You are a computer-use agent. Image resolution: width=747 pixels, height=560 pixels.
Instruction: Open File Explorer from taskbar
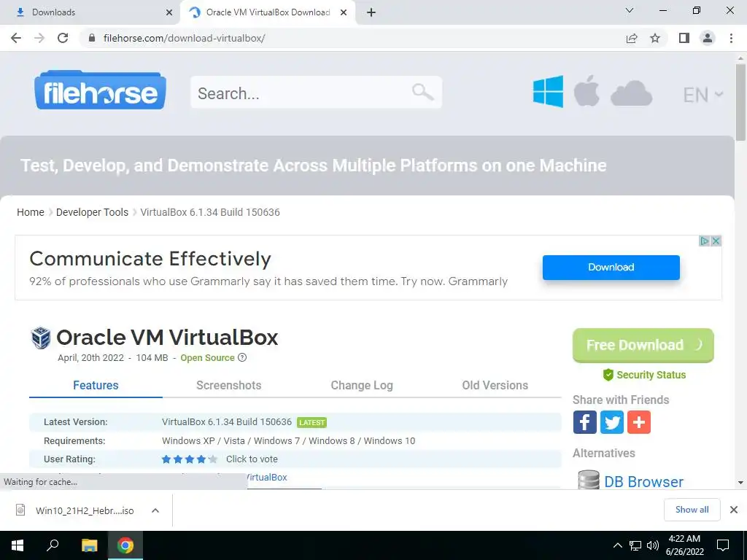(89, 545)
